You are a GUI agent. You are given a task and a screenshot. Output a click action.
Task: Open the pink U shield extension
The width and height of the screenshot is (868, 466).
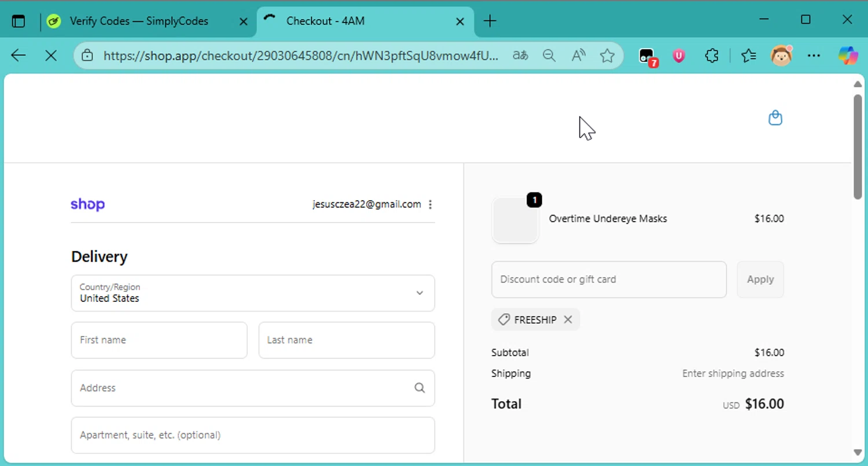click(679, 56)
